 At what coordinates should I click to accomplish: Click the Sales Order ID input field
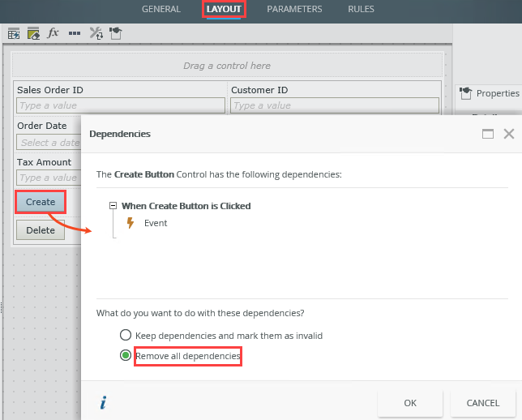coord(121,105)
